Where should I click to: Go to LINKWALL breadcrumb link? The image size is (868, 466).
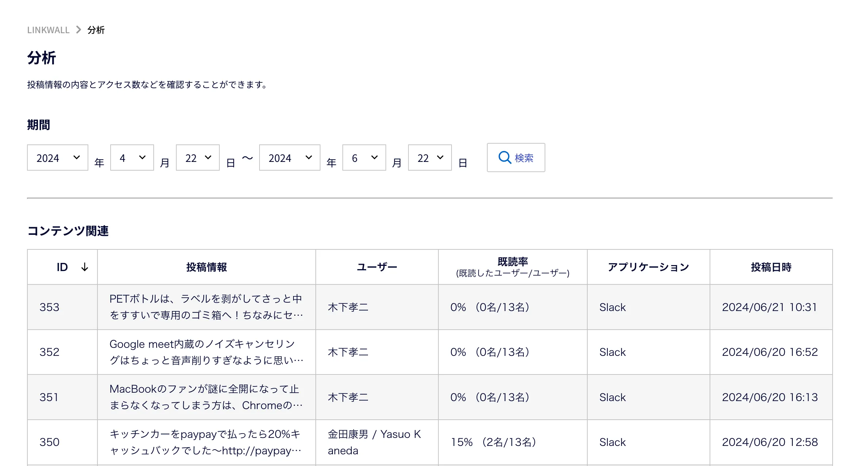[x=48, y=30]
